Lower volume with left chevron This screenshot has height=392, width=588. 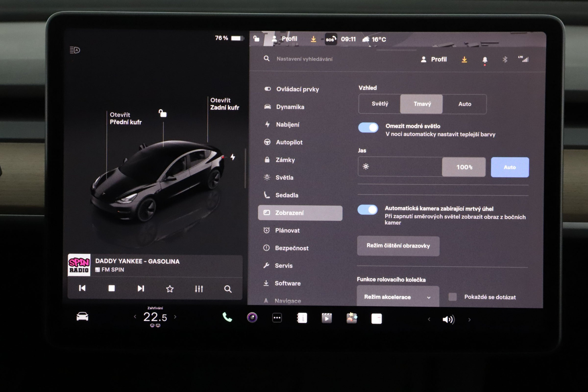tap(429, 319)
